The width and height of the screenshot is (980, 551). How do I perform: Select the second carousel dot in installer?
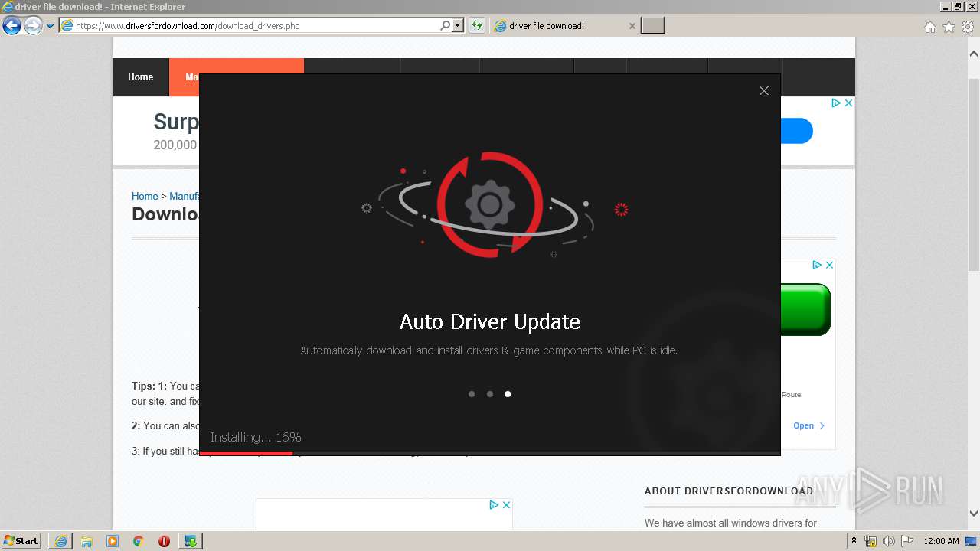490,394
